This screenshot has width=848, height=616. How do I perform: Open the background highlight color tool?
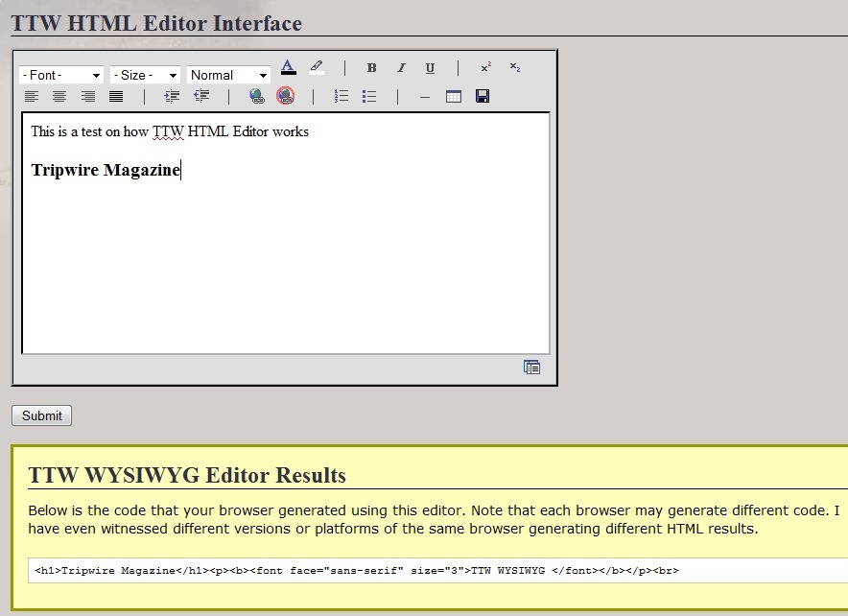[x=317, y=67]
